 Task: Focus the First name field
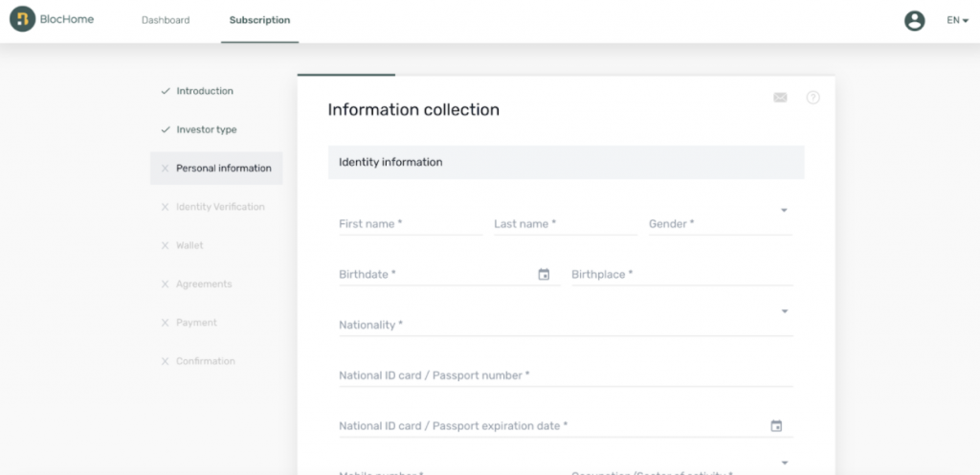pos(411,224)
